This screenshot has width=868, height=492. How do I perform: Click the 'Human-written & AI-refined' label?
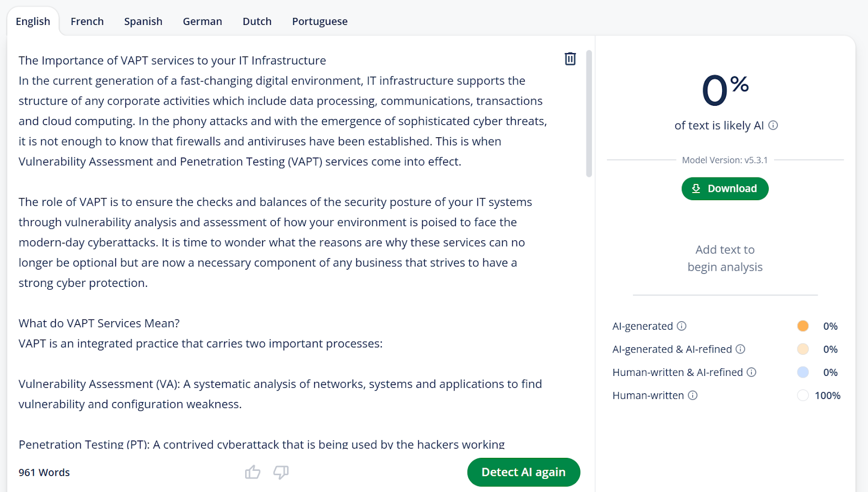[678, 372]
